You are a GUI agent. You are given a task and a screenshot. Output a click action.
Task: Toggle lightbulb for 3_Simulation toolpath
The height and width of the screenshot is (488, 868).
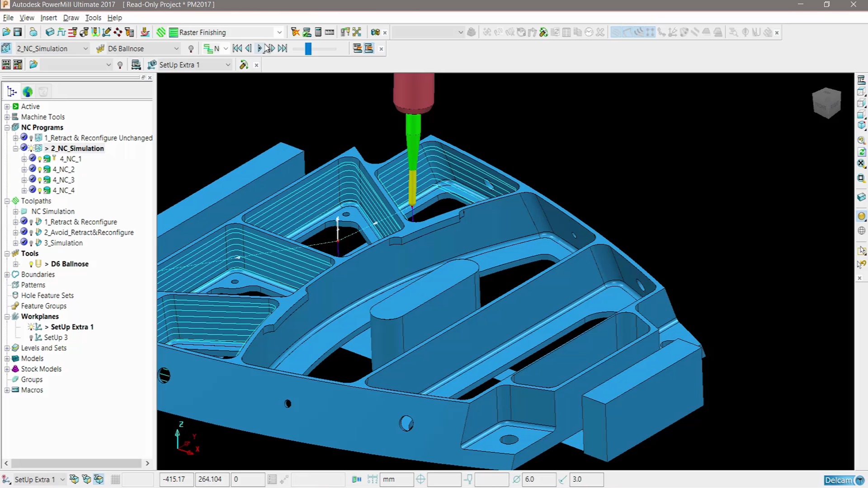pos(31,243)
